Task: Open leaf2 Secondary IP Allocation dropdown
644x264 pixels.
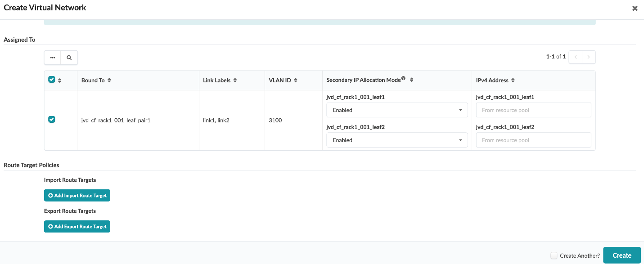Action: tap(397, 140)
